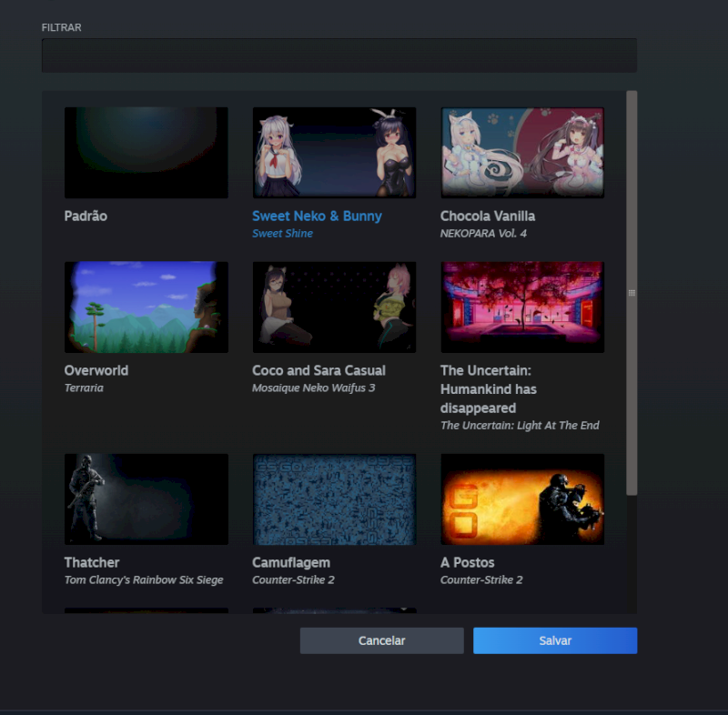728x715 pixels.
Task: Click the Cancelar button
Action: 381,640
